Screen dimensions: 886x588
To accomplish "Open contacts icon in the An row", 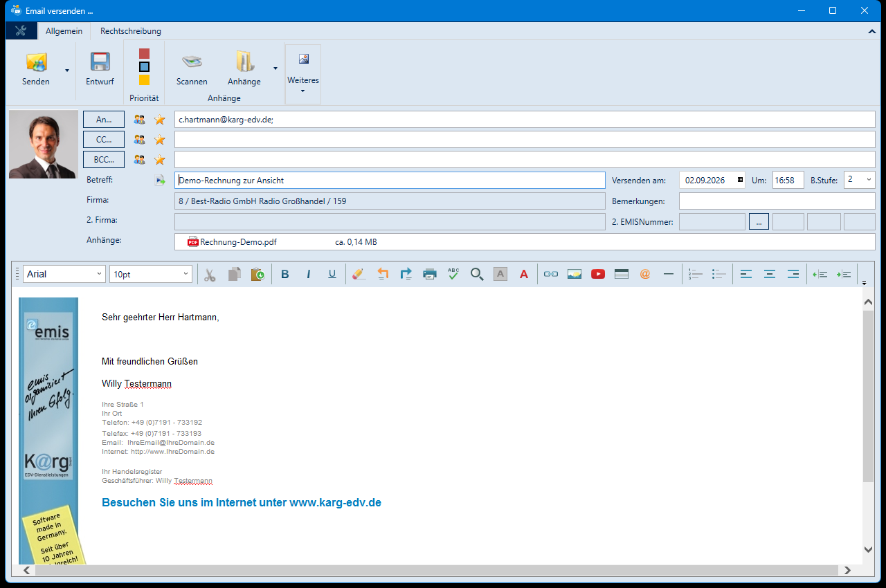I will [x=140, y=120].
